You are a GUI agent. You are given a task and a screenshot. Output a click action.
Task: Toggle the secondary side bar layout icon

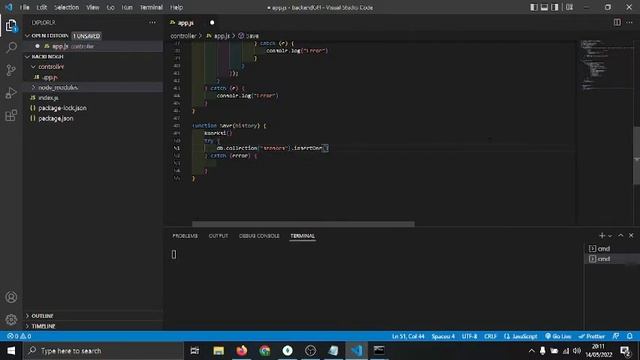[x=555, y=7]
